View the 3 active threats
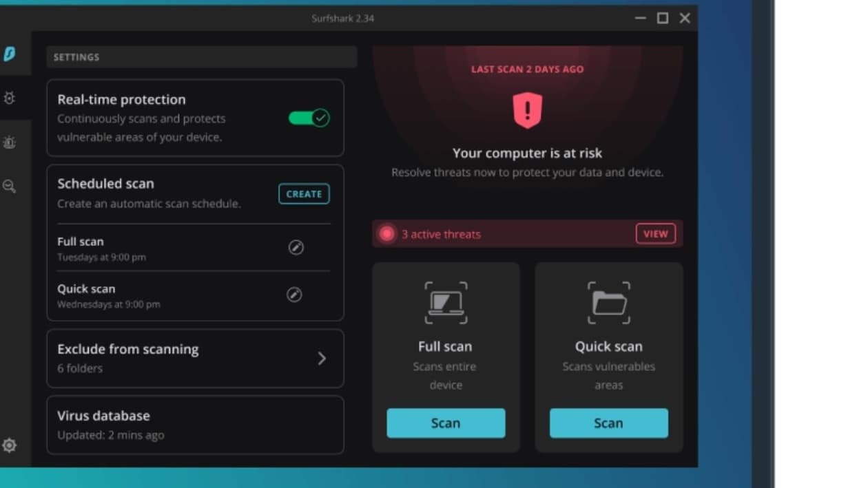868x488 pixels. pos(656,234)
